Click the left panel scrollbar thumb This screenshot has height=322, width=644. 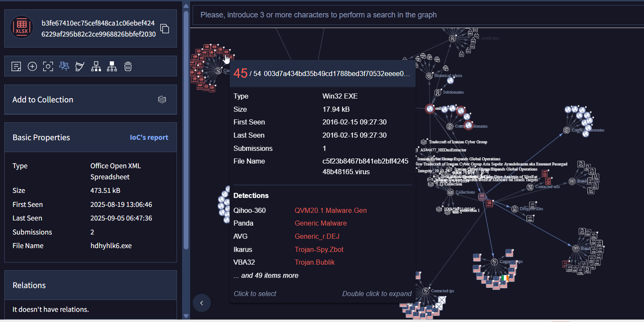(x=186, y=130)
